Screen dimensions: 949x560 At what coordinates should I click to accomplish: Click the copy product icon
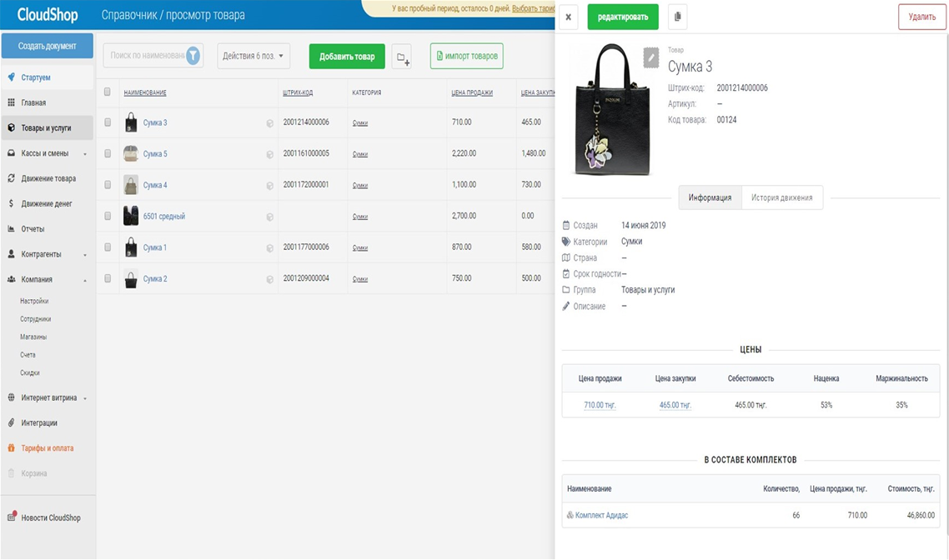(677, 17)
